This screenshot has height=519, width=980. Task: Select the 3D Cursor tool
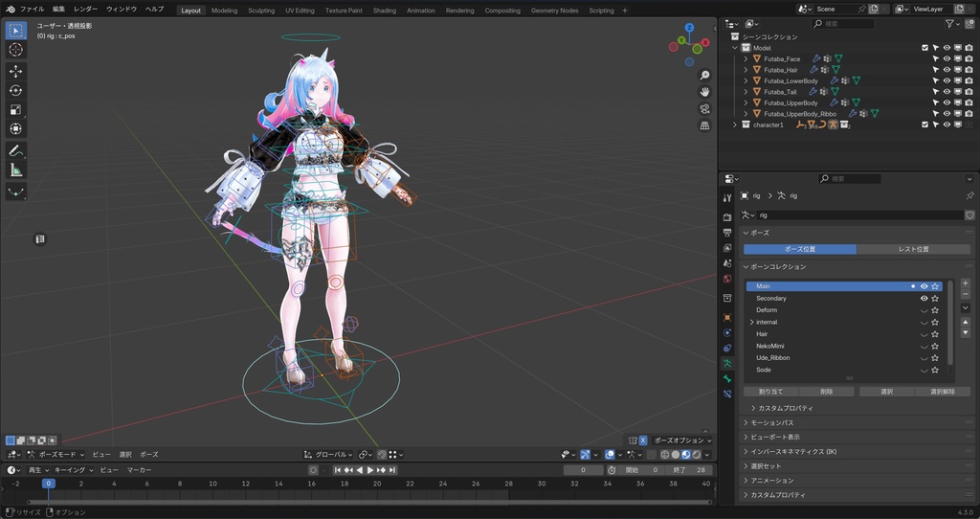[16, 50]
